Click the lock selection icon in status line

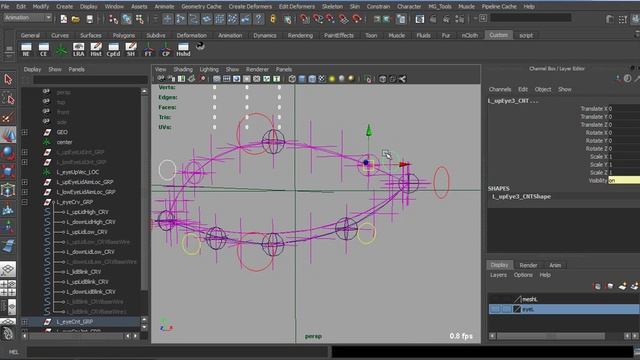click(x=273, y=19)
